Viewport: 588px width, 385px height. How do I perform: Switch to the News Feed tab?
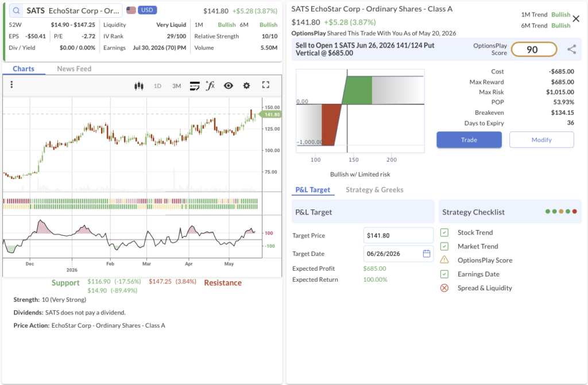[x=74, y=69]
